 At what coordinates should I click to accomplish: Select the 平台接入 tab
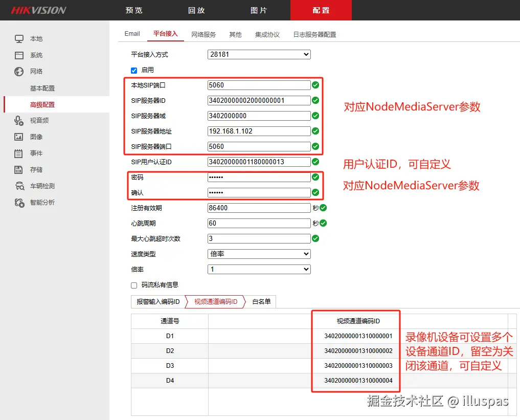(x=166, y=34)
